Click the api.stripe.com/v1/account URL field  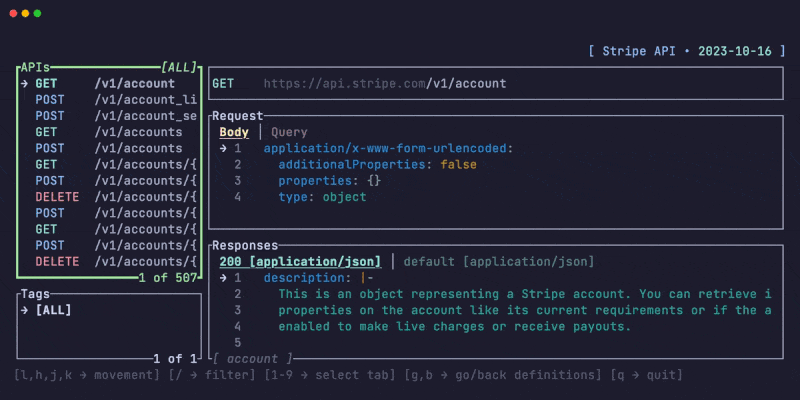(384, 83)
